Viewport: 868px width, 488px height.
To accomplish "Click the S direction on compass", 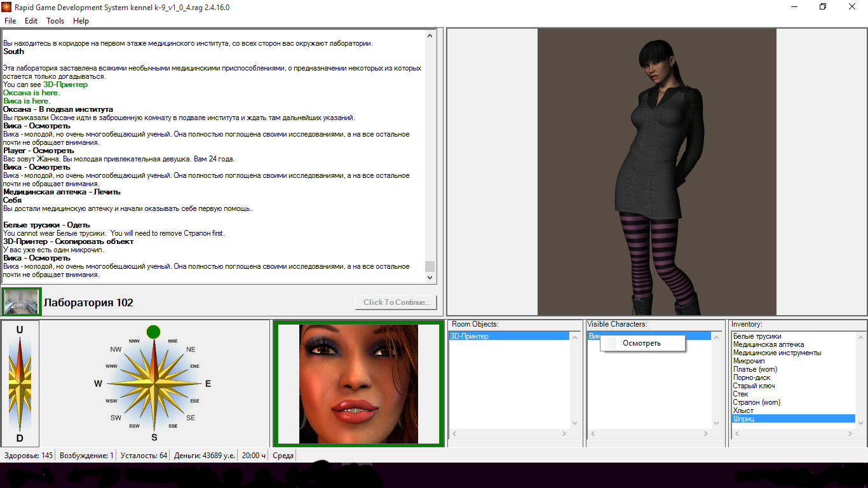I will [x=154, y=437].
